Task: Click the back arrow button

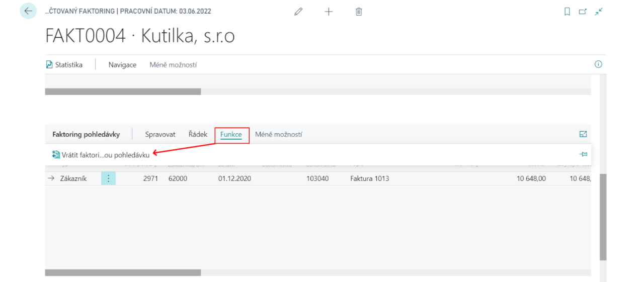Action: (28, 11)
